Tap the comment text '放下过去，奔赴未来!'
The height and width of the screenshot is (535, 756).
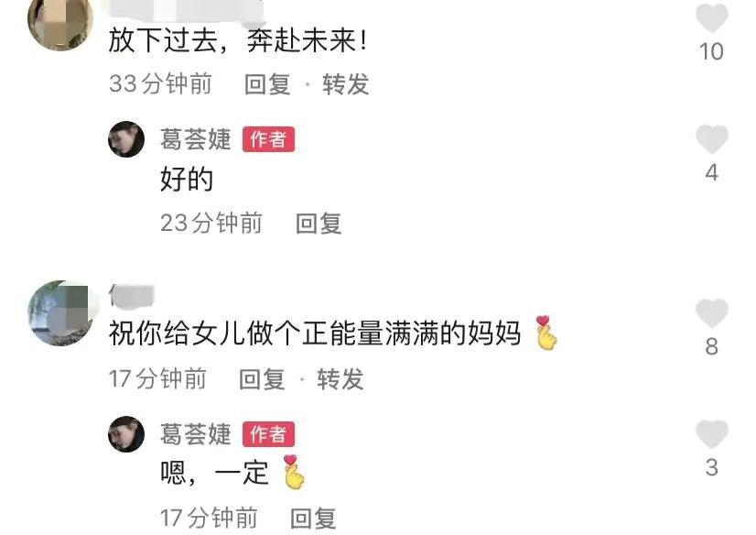coord(238,40)
